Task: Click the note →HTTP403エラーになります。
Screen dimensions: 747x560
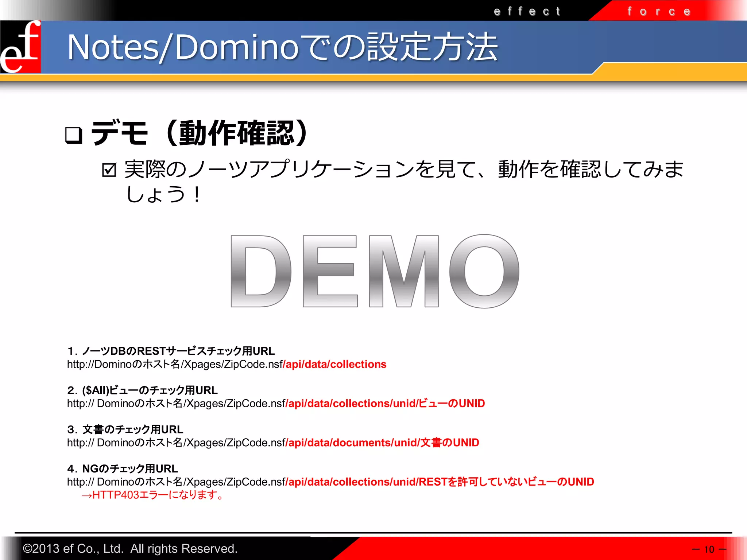Action: pyautogui.click(x=152, y=495)
